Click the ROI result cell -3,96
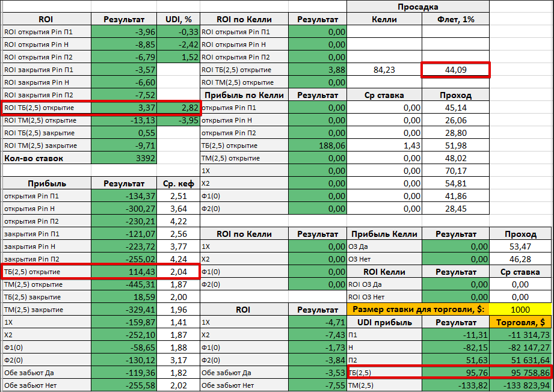 124,32
